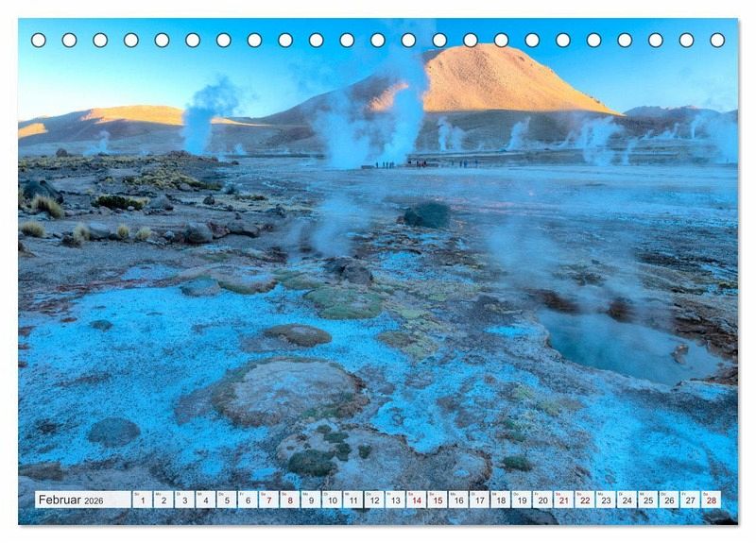The image size is (756, 543).
Task: Select day 1 in the calendar strip
Action: (143, 500)
